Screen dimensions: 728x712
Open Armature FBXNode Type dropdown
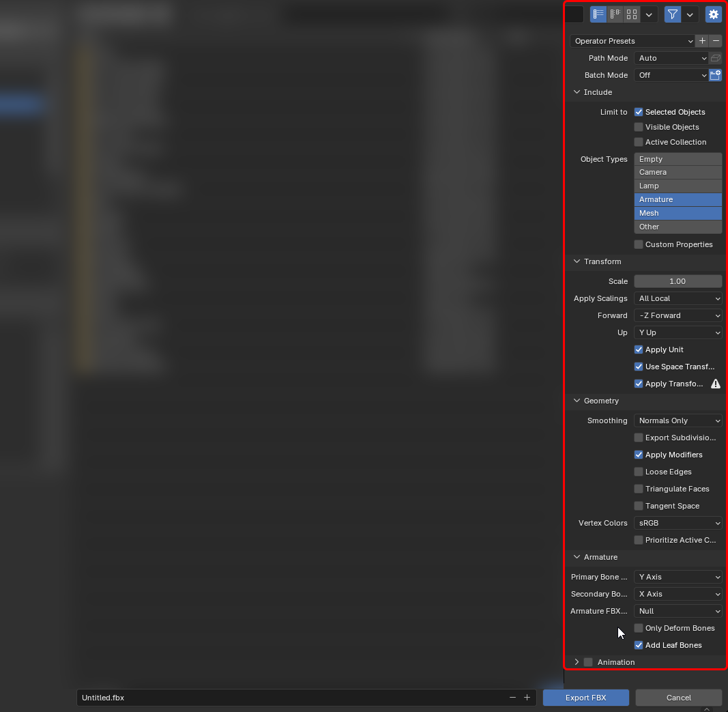pos(678,611)
